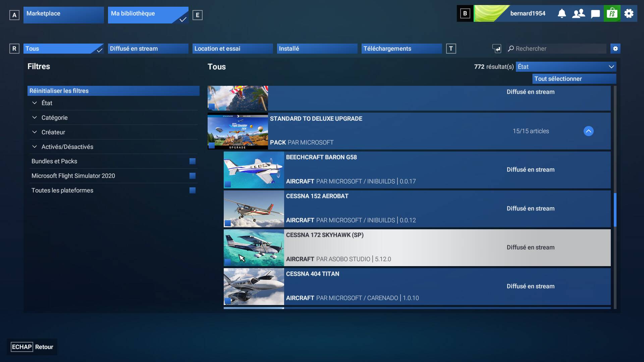The width and height of the screenshot is (644, 362).
Task: Click the results list scrollbar thumb
Action: (x=615, y=209)
